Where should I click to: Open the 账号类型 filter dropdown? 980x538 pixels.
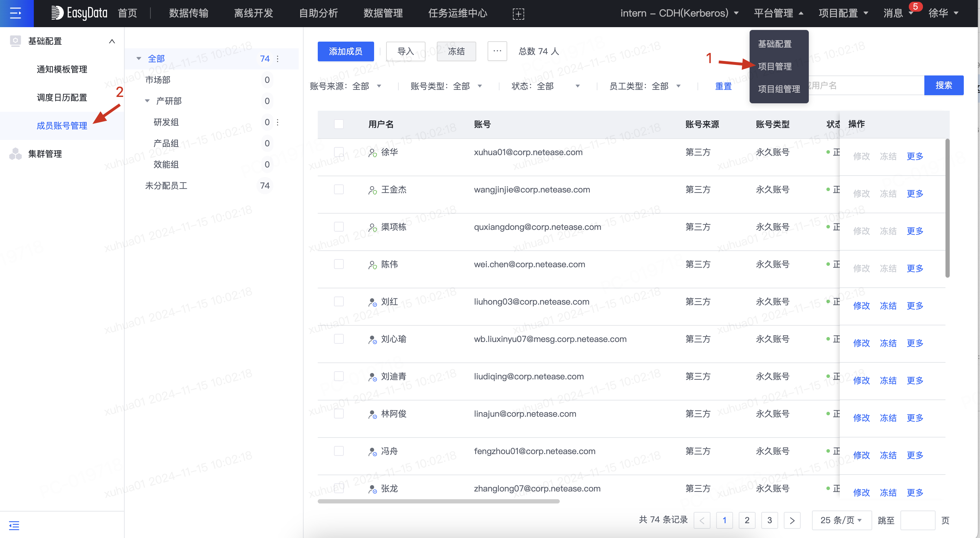[x=467, y=86]
